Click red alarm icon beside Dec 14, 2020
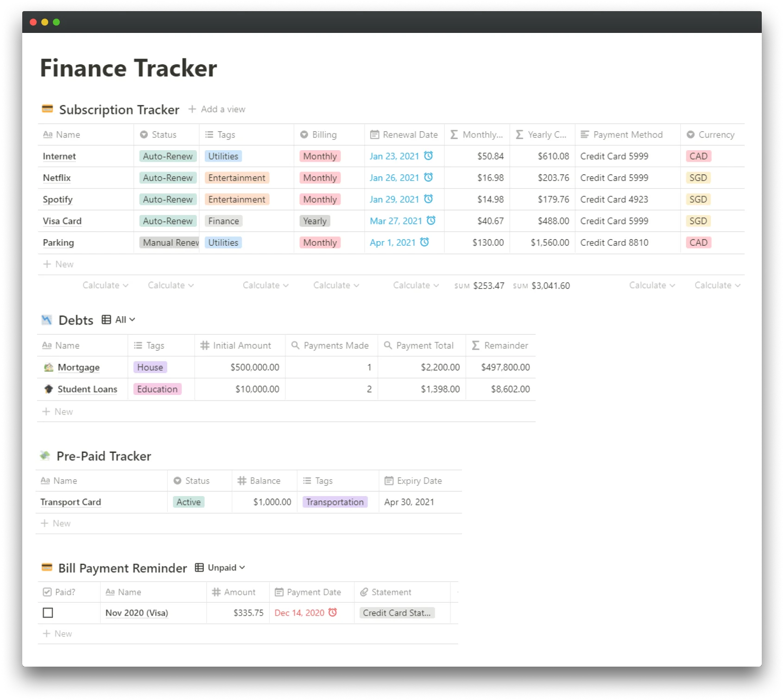The height and width of the screenshot is (700, 784). pos(333,612)
